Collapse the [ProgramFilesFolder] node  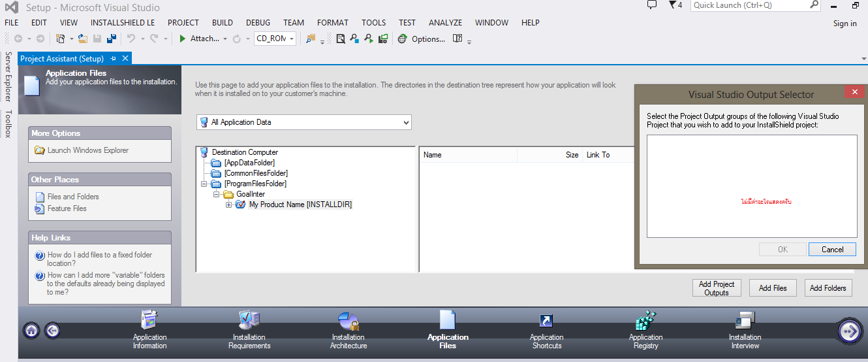tap(204, 184)
